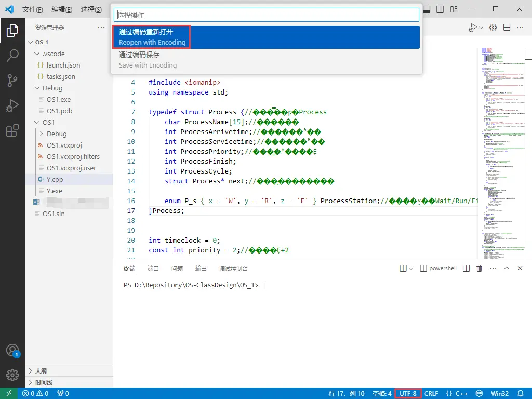Viewport: 532px width, 399px height.
Task: Click the Win32 configuration status item
Action: click(500, 394)
